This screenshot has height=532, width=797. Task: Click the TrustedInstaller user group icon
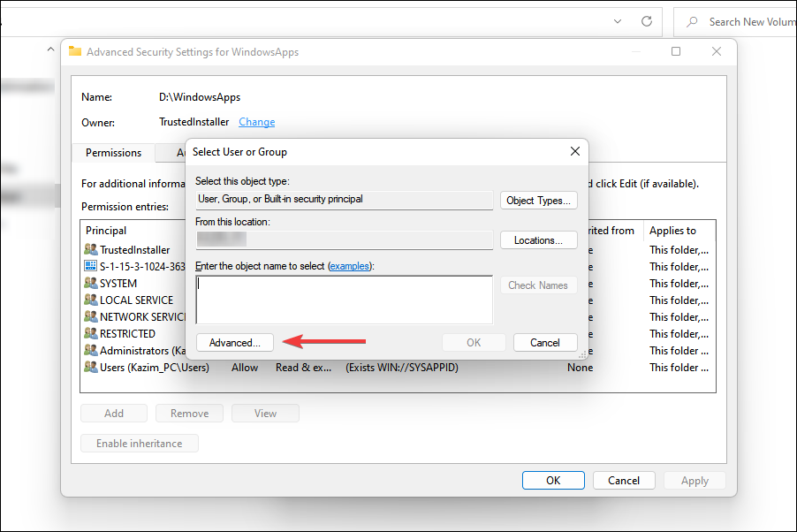(90, 249)
